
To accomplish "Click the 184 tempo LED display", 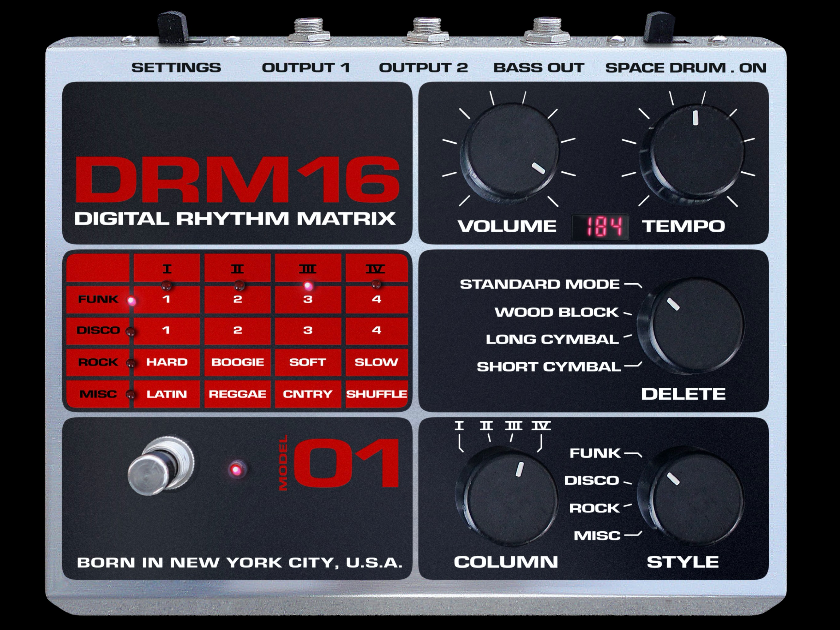I will coord(601,227).
